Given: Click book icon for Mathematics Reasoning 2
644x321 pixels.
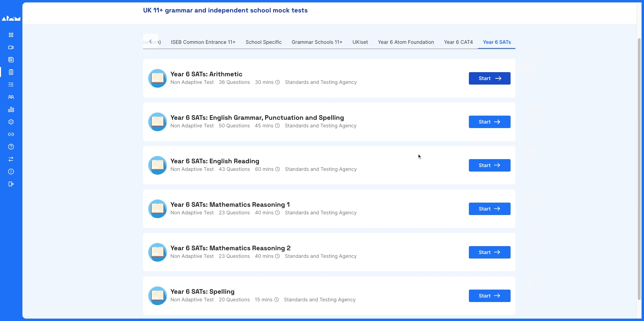Looking at the screenshot, I should pyautogui.click(x=158, y=252).
